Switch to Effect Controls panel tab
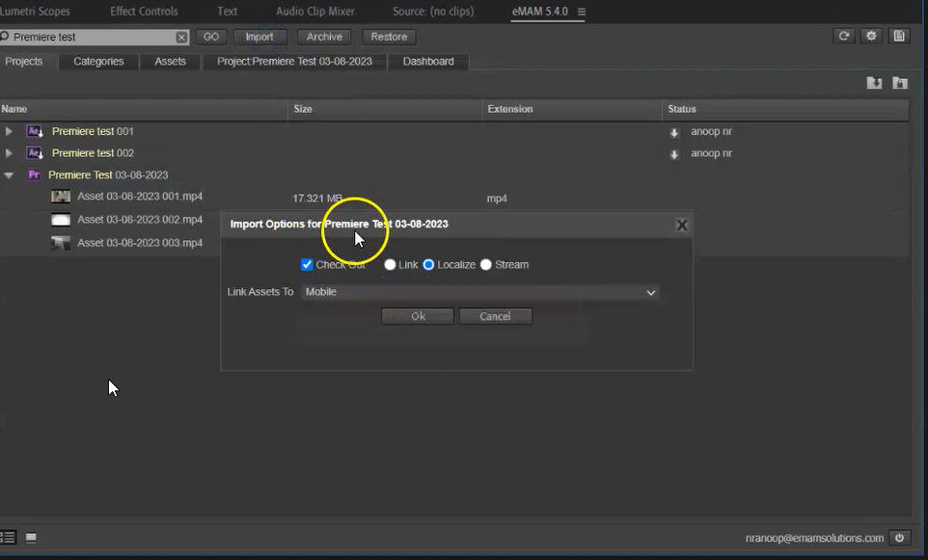The height and width of the screenshot is (560, 928). (144, 12)
